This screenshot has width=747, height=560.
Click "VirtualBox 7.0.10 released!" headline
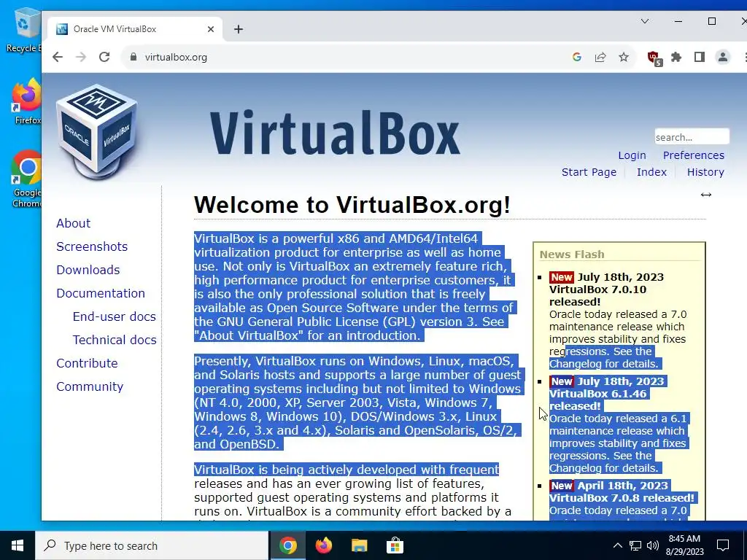[x=598, y=295]
